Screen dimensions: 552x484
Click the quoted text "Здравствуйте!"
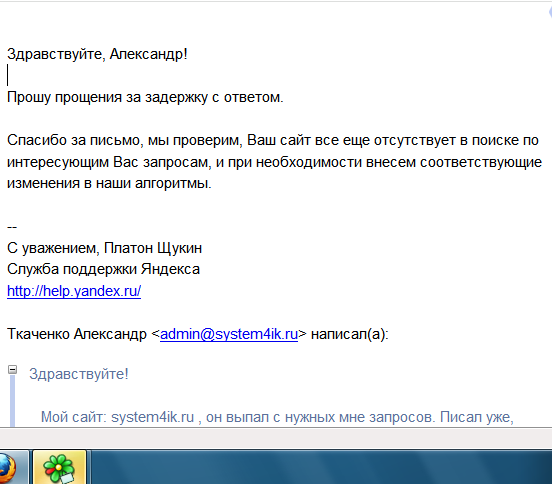[x=79, y=374]
